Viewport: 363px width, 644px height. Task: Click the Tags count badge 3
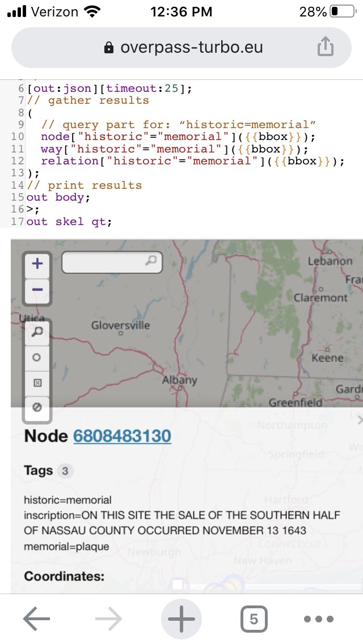click(65, 471)
